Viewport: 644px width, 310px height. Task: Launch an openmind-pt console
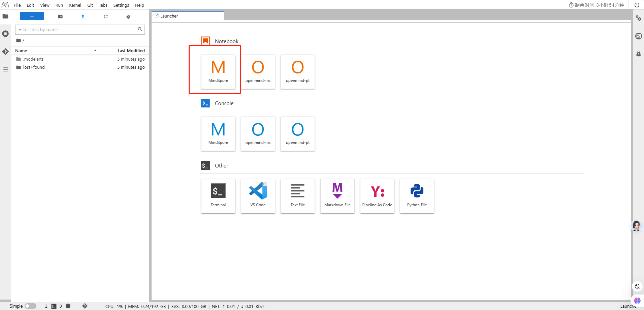coord(298,134)
